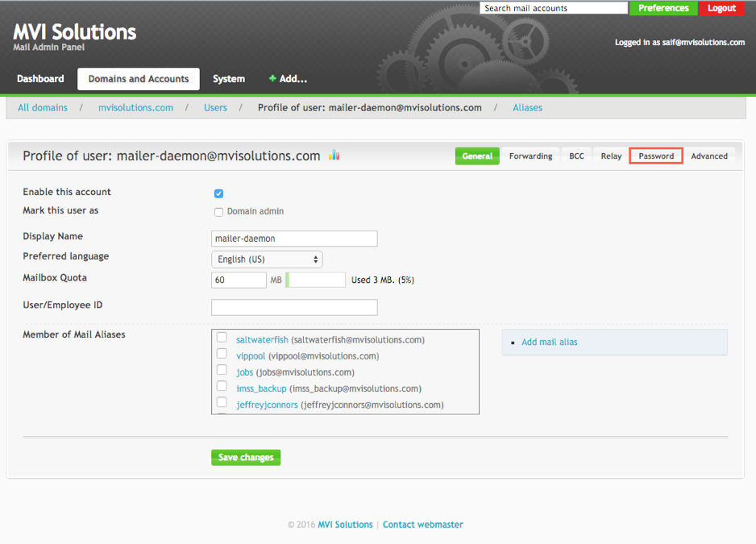Check the Domain admin checkbox
Screen dimensions: 756x544
[x=219, y=212]
